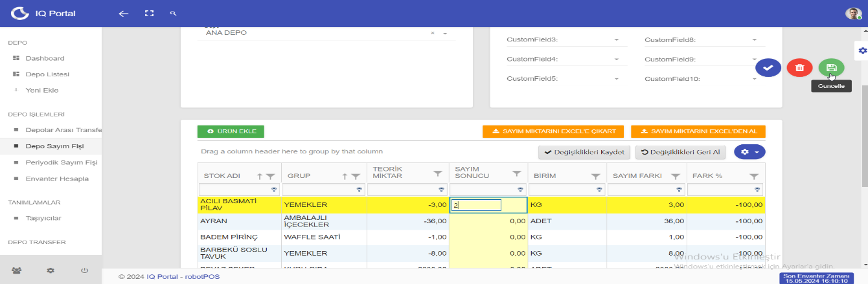868x284 pixels.
Task: Toggle fullscreen with the expand icon
Action: tap(150, 13)
